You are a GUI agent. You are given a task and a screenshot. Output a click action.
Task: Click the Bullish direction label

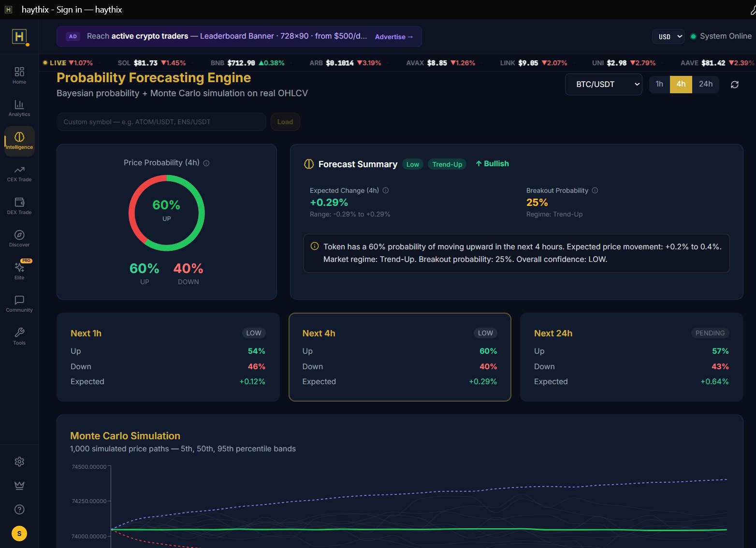pyautogui.click(x=492, y=164)
